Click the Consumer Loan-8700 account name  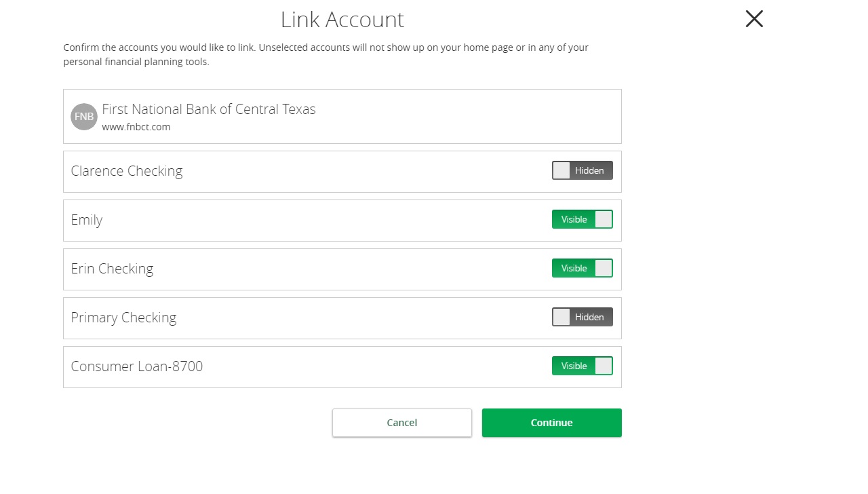[x=137, y=366]
